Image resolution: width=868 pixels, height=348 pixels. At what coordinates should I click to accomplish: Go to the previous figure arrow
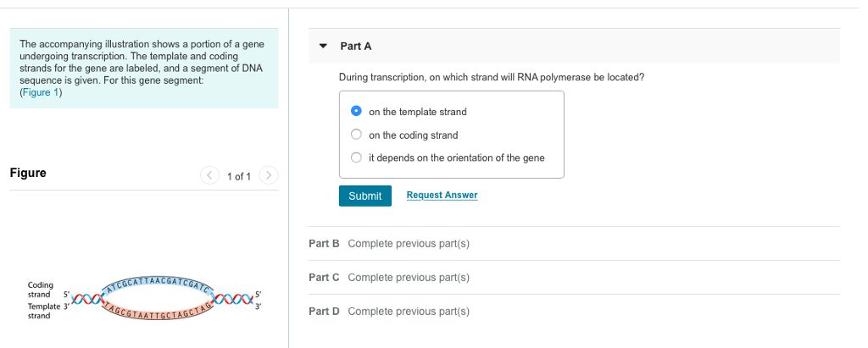pos(209,176)
